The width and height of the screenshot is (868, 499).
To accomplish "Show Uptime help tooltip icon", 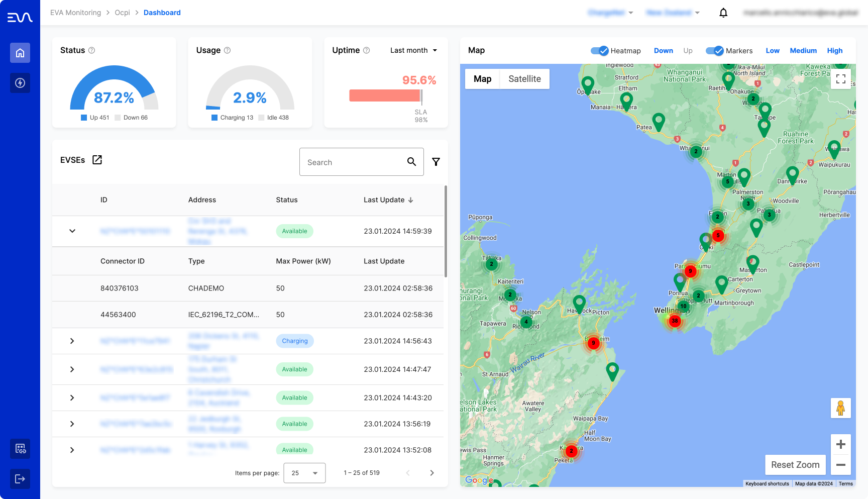I will (x=367, y=50).
